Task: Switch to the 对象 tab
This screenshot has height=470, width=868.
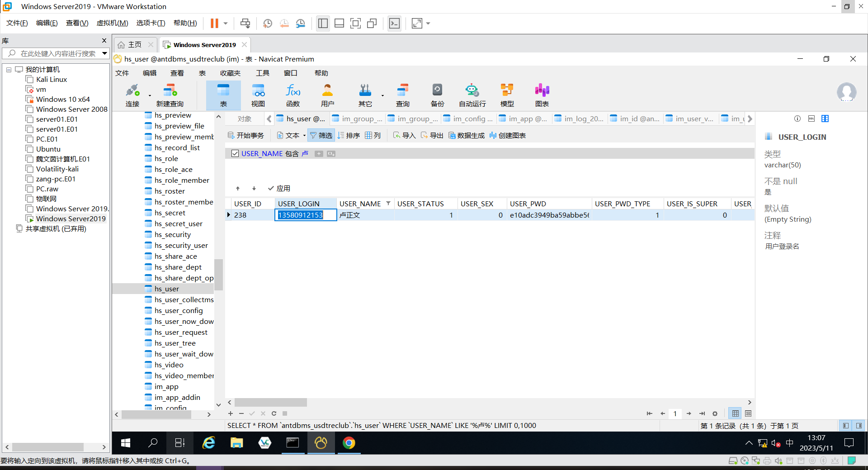Action: point(244,119)
